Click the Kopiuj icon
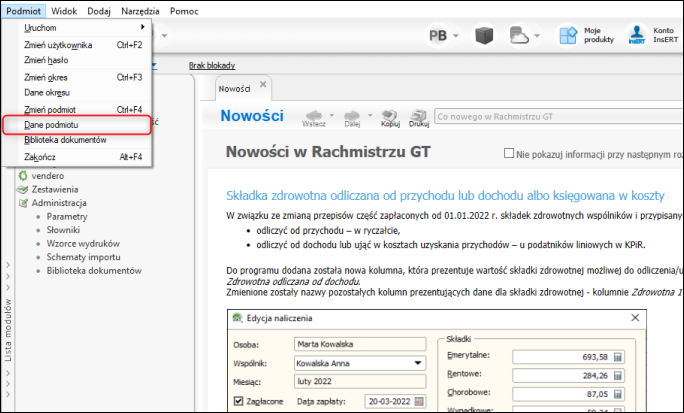This screenshot has width=684, height=413. (x=390, y=118)
